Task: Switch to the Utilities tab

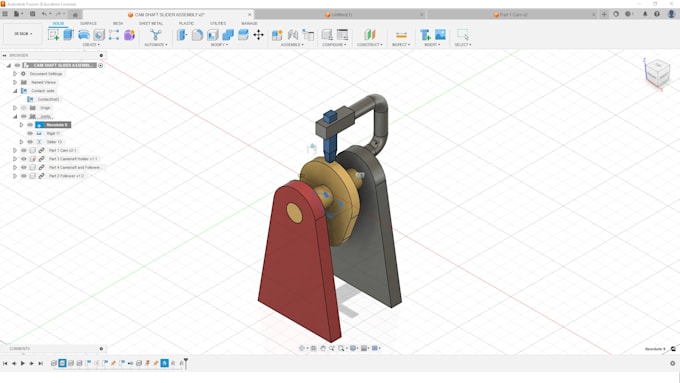Action: click(218, 23)
